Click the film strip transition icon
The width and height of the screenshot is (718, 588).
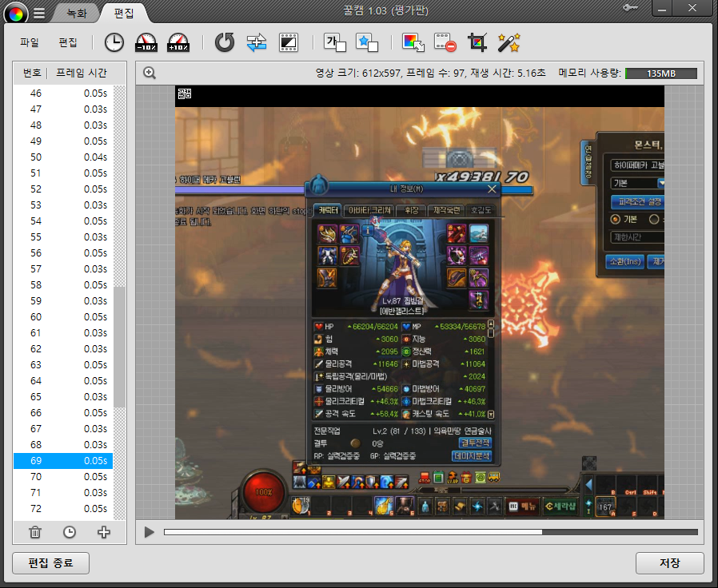pos(289,42)
